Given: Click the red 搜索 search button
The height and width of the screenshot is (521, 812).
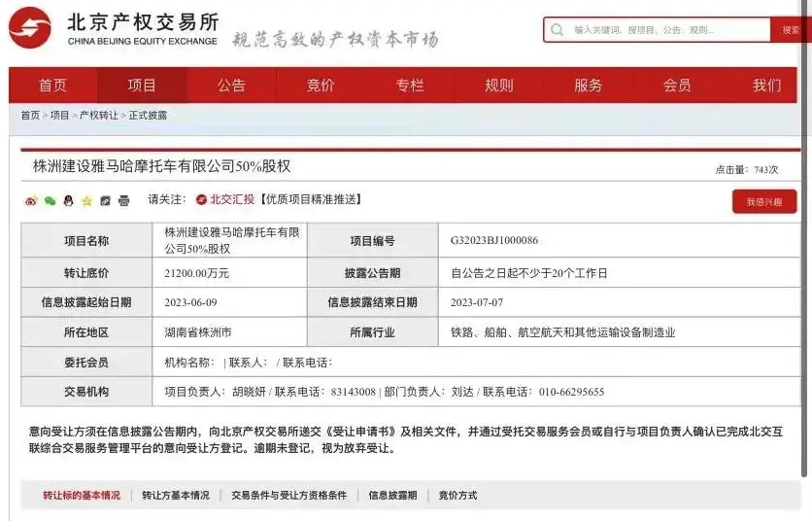Looking at the screenshot, I should click(791, 30).
